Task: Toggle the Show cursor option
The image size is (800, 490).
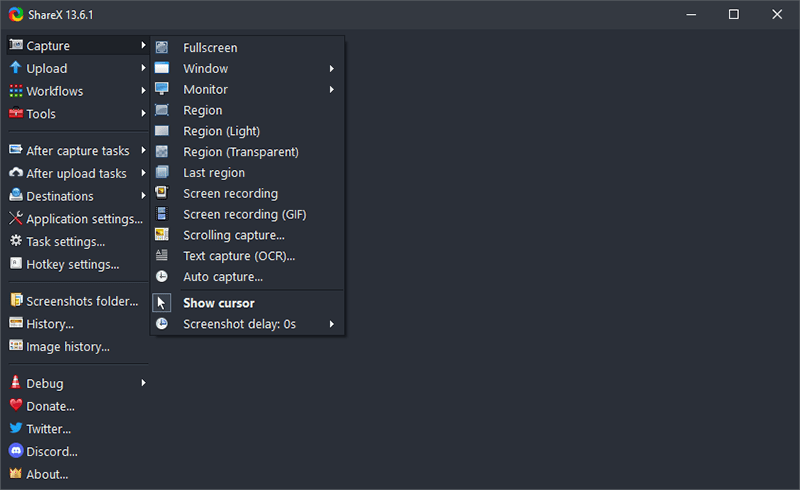Action: coord(218,303)
